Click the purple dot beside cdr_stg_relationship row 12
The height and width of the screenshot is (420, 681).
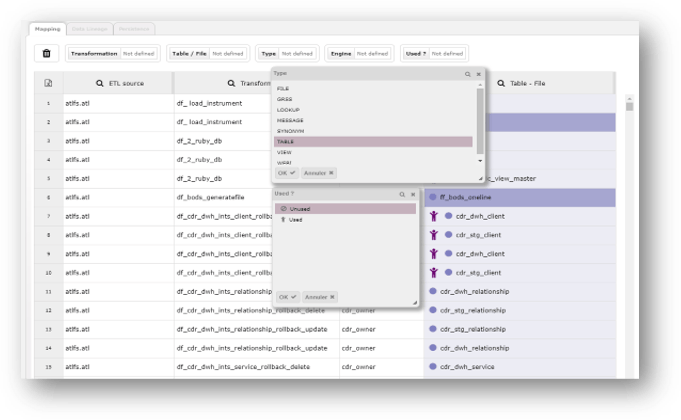pos(433,310)
